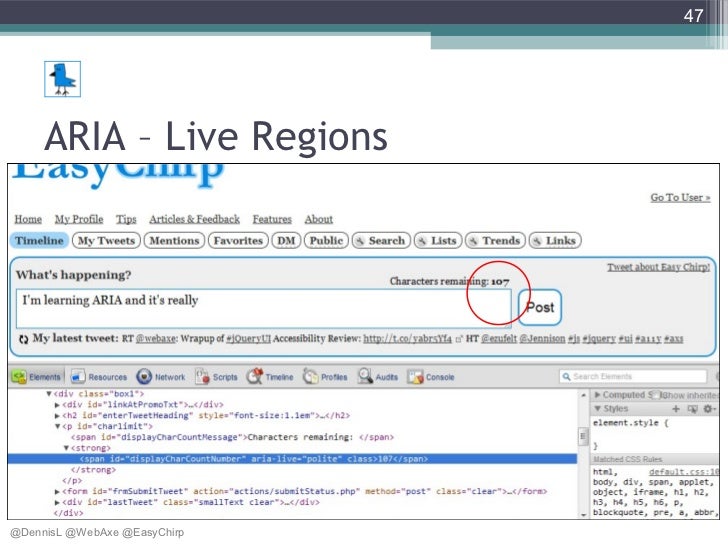Open the Search tab
Screen dimensions: 728x546
(381, 240)
